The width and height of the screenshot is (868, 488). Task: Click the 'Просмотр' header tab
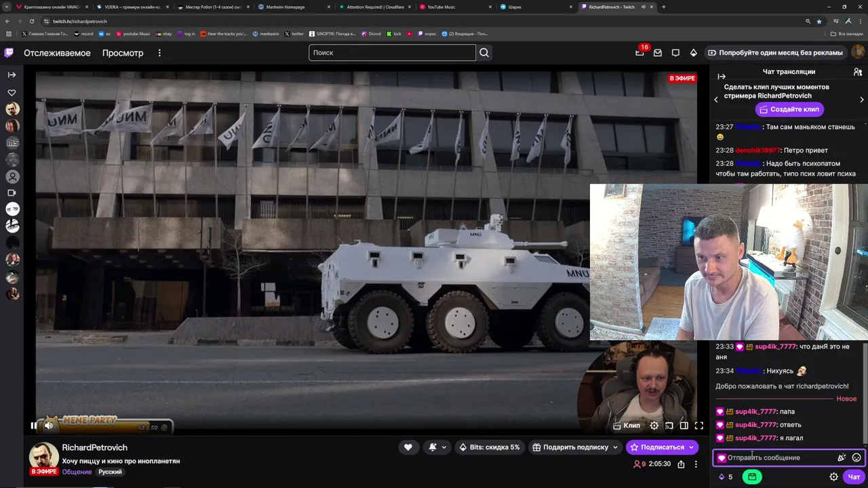tap(123, 53)
